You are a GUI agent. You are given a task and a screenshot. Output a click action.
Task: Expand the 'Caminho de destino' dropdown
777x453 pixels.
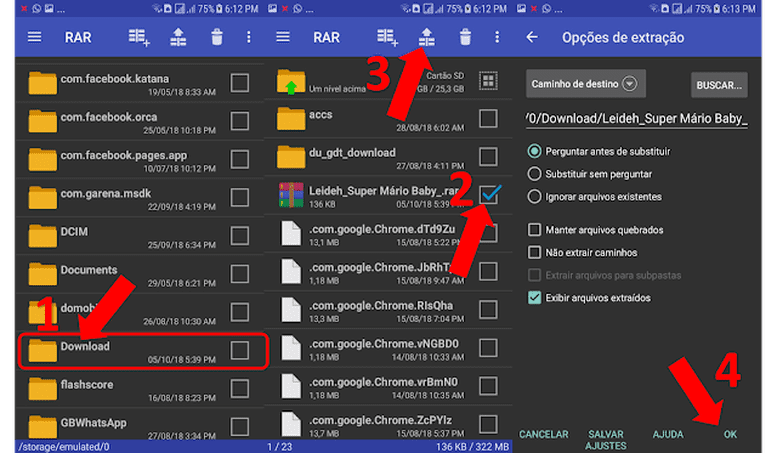[629, 83]
